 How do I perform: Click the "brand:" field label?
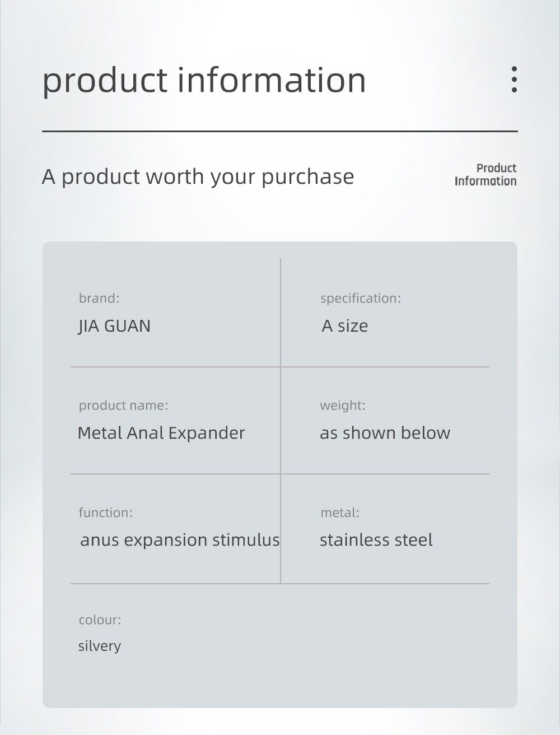point(99,298)
